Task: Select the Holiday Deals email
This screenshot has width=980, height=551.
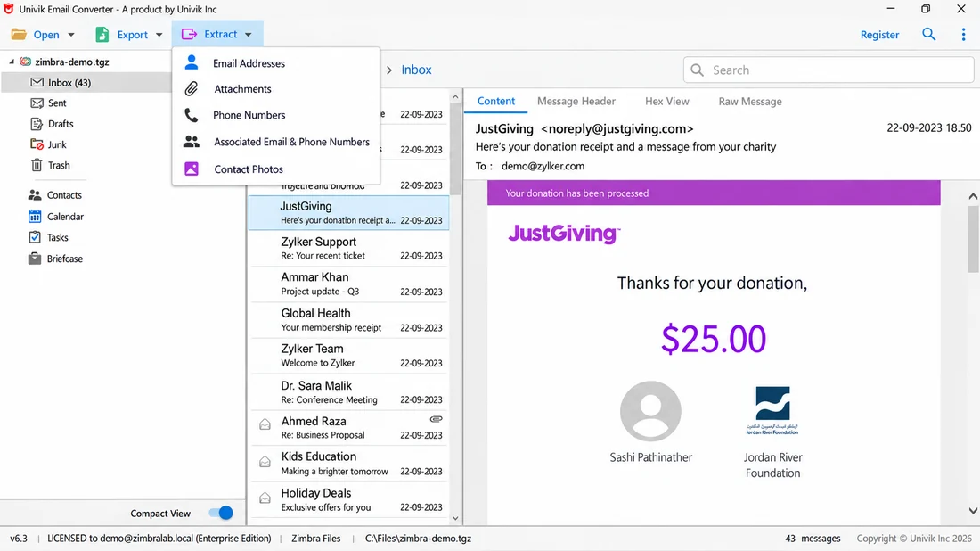Action: (x=348, y=499)
